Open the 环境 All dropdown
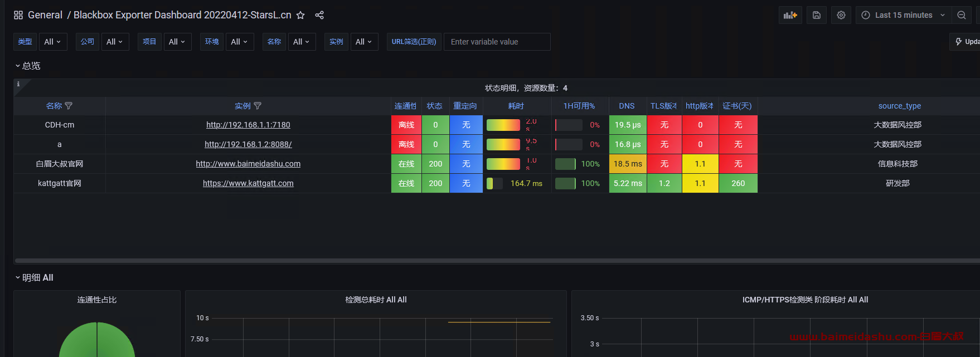 [x=240, y=42]
